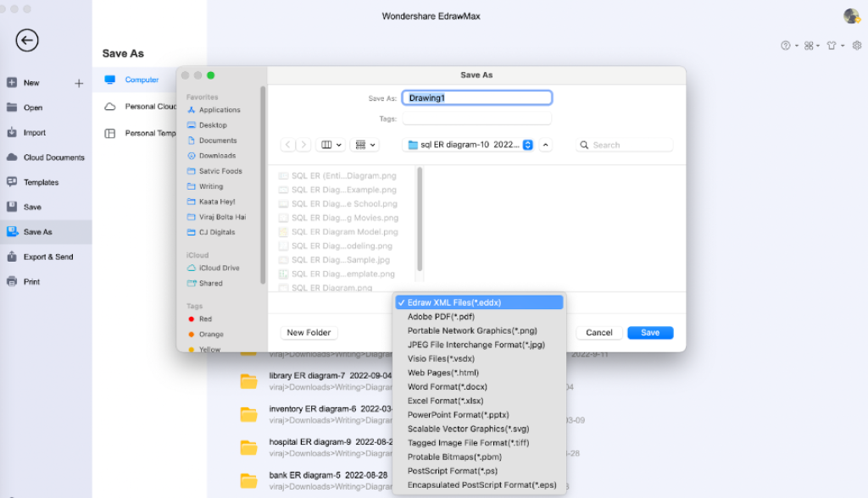Choose PowerPoint Format(*.pptx)
Screen dimensions: 868x498
click(480, 415)
